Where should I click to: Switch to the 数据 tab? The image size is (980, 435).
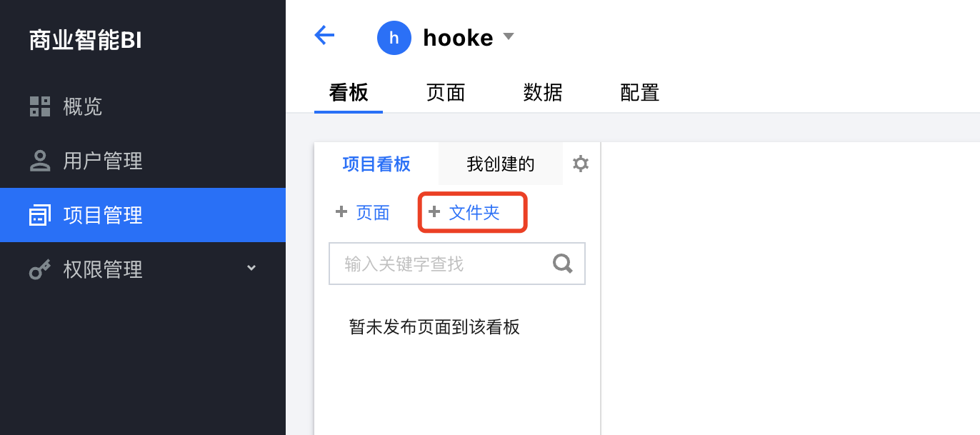point(543,92)
